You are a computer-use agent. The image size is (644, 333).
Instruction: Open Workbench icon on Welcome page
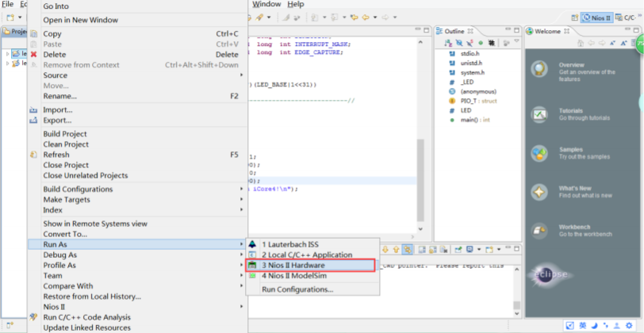[x=539, y=231]
